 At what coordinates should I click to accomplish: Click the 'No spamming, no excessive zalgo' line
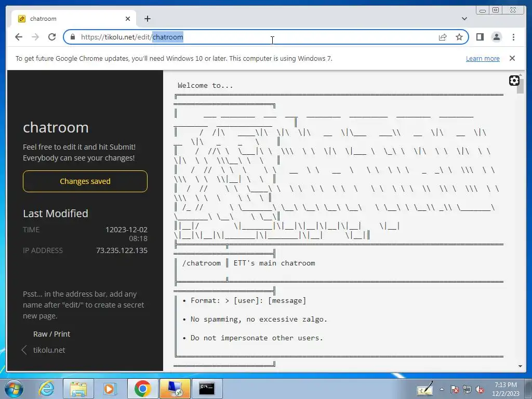pos(259,320)
